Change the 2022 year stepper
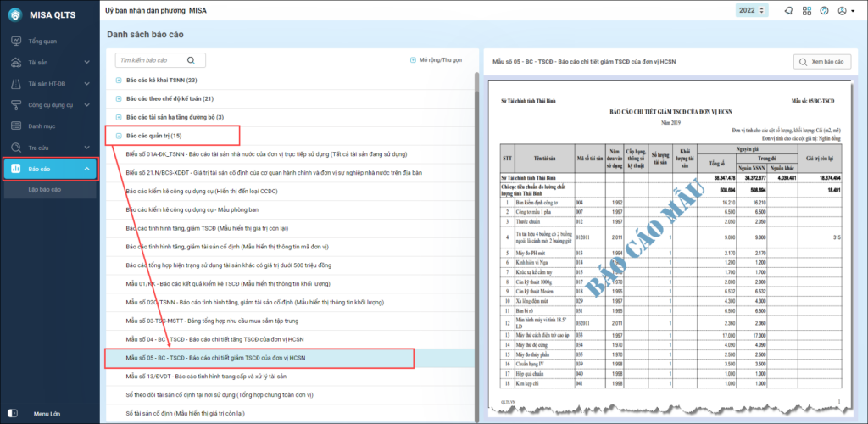This screenshot has width=868, height=424. click(x=765, y=11)
